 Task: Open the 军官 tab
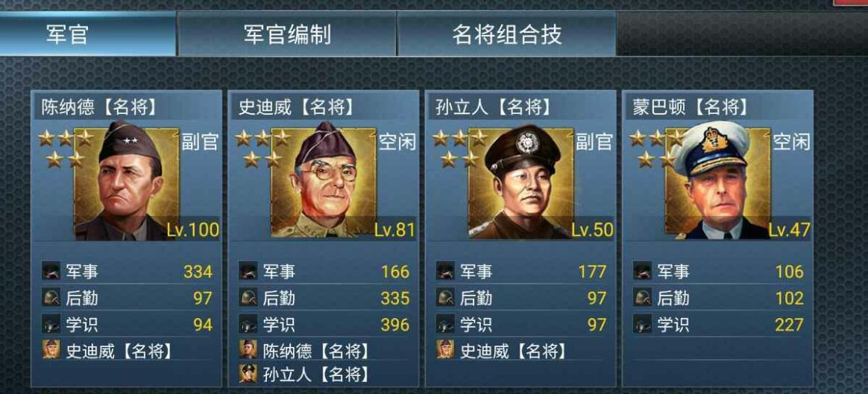pyautogui.click(x=87, y=34)
